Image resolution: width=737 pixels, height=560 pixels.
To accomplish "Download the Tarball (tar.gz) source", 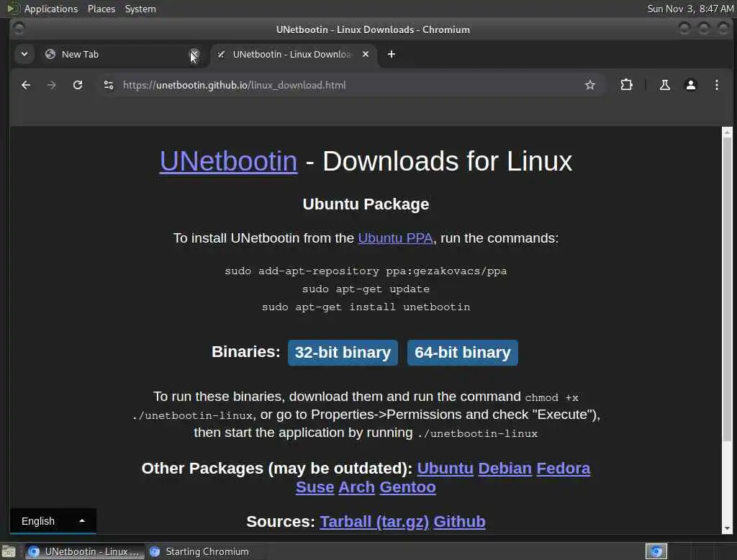I will click(374, 521).
